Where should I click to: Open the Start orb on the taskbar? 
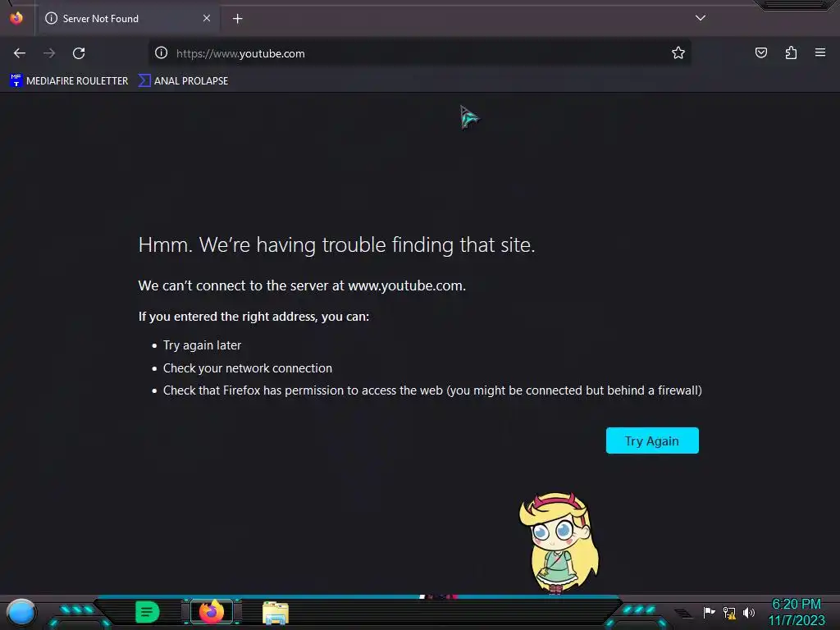tap(21, 612)
